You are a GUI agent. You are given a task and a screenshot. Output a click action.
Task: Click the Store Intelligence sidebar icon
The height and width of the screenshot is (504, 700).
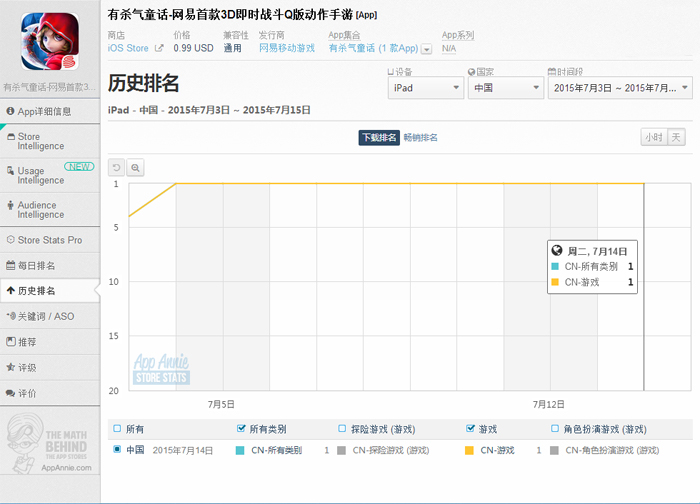[11, 137]
